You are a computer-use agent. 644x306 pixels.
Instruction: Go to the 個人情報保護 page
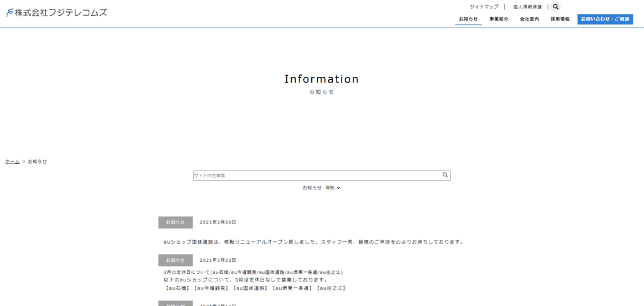point(527,7)
